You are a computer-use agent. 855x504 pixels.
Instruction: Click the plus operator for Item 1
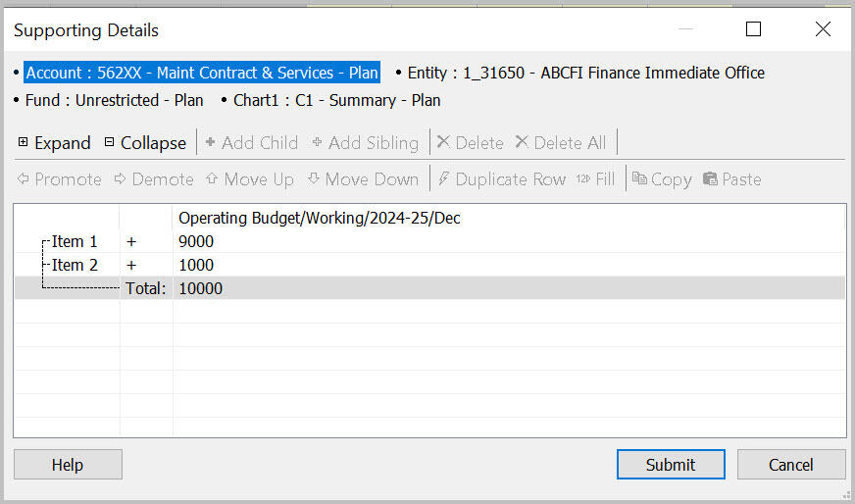(131, 241)
